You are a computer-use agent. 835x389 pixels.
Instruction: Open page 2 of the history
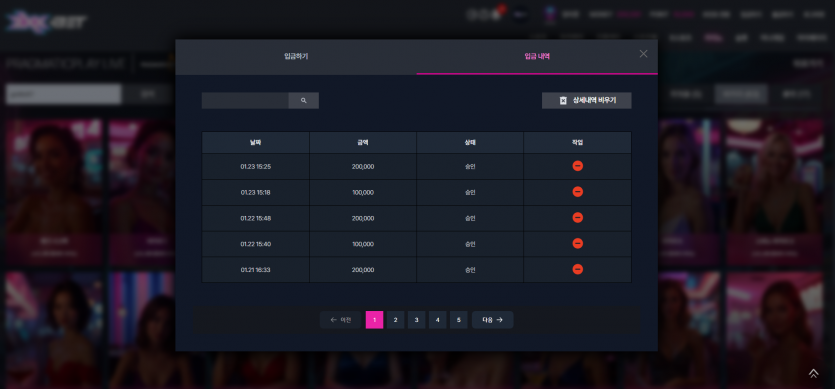395,320
